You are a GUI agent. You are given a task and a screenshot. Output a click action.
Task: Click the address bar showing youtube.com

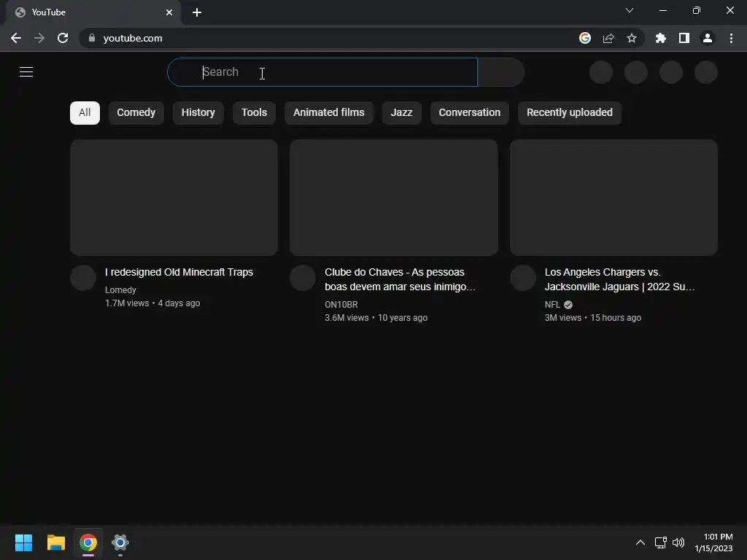(x=329, y=38)
